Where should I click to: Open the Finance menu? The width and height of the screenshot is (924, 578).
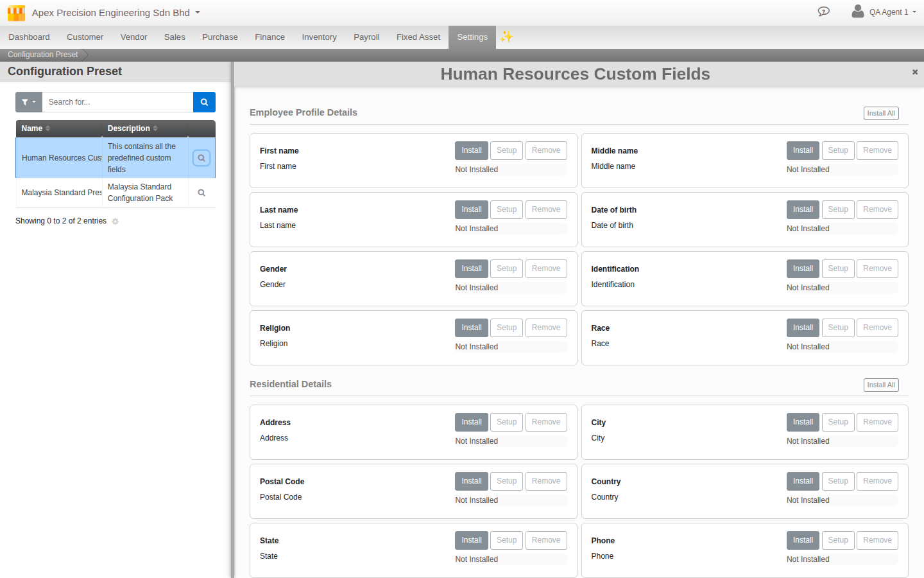click(x=269, y=37)
